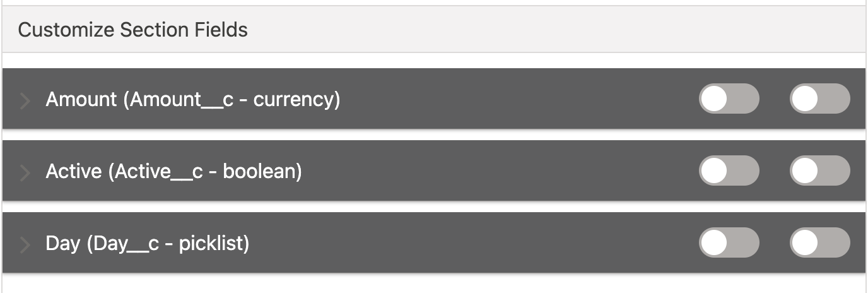Toggle the left switch for Amount

pos(729,99)
